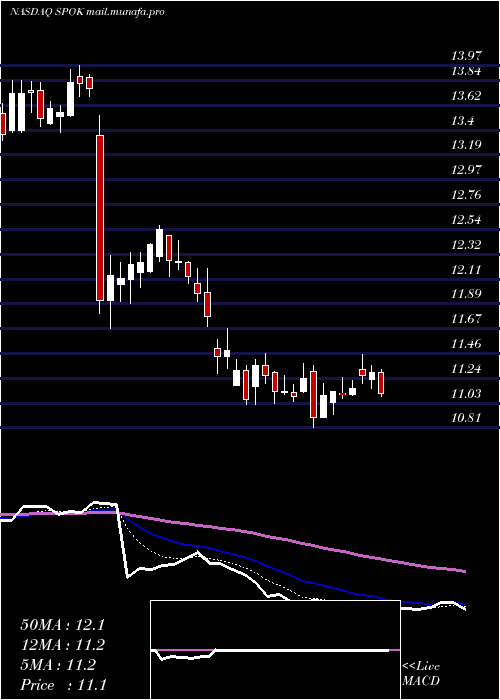Click the 11.03 price axis label
This screenshot has height=700, width=500.
[x=467, y=394]
